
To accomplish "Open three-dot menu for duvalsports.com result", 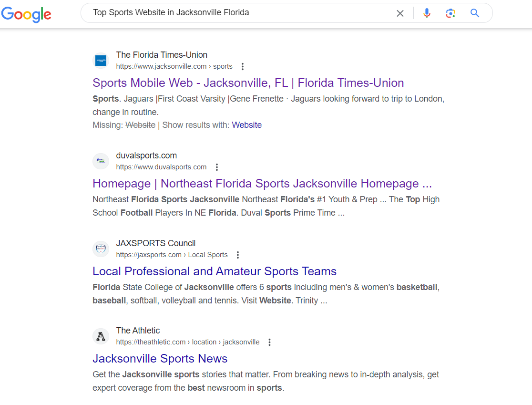I will pyautogui.click(x=217, y=167).
